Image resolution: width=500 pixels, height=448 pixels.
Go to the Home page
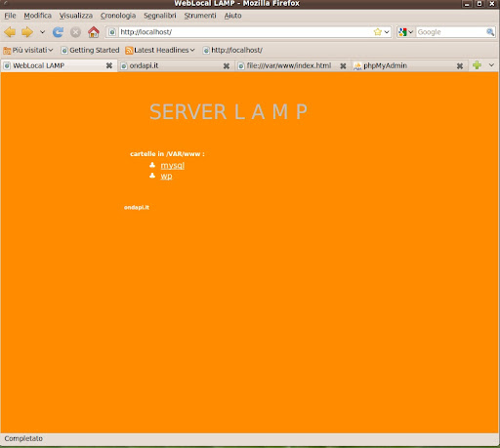pyautogui.click(x=94, y=32)
